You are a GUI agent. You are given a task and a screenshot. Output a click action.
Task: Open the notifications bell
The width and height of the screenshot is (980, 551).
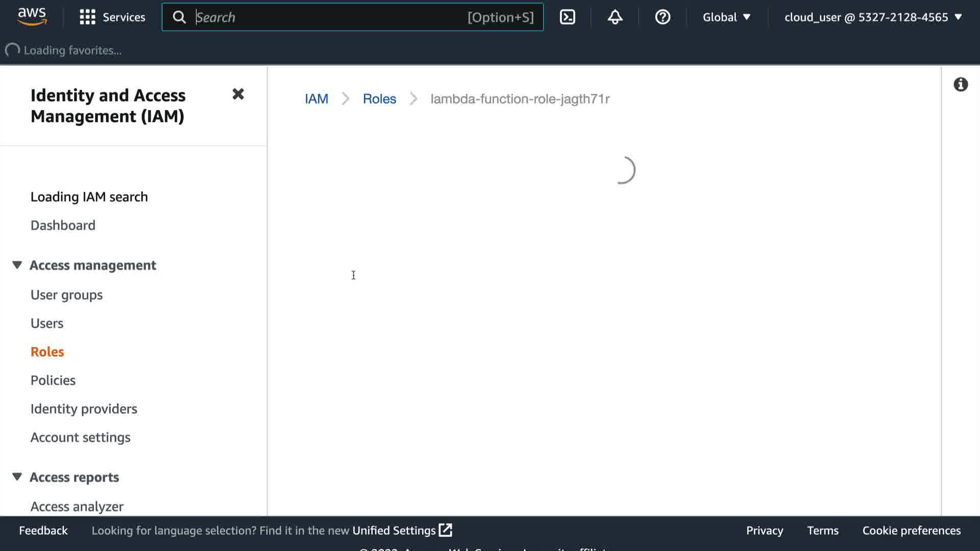[615, 17]
